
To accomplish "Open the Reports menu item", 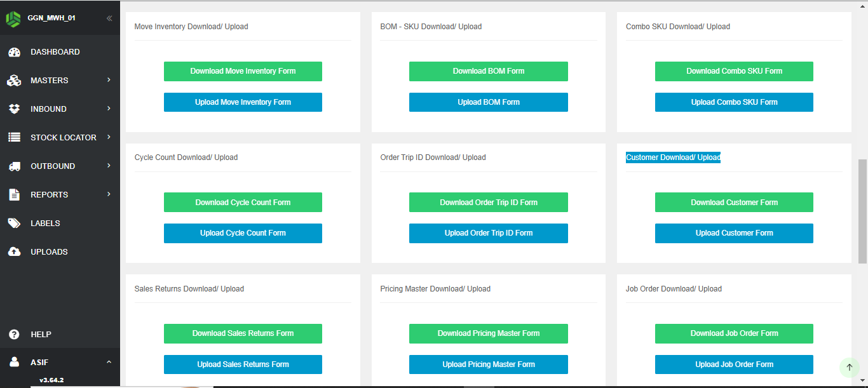I will click(50, 195).
